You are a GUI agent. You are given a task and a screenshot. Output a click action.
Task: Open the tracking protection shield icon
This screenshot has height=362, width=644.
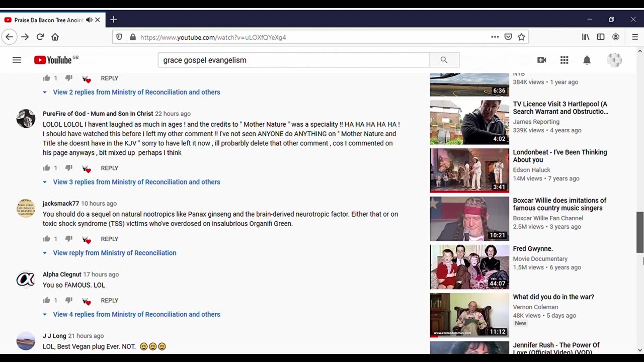(x=119, y=37)
